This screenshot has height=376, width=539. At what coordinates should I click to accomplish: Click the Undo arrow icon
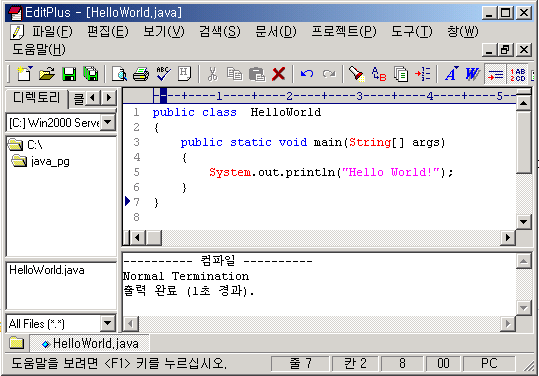tap(307, 74)
